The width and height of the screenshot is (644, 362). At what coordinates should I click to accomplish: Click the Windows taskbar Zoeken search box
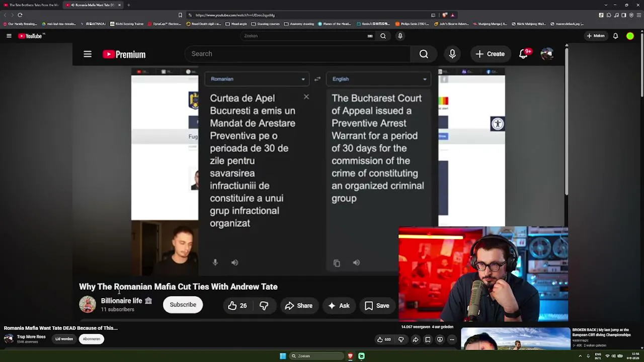pyautogui.click(x=316, y=356)
